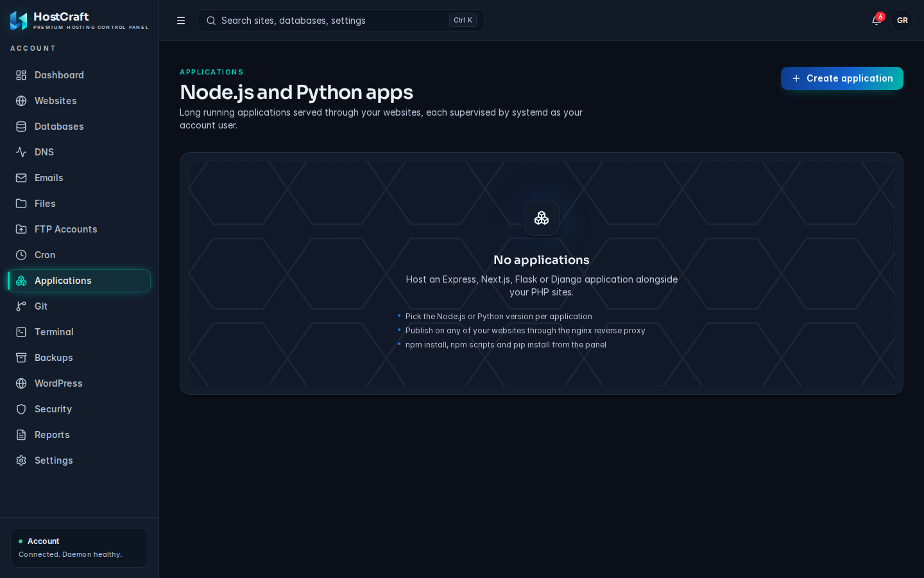Click the Backups archive icon in sidebar
Viewport: 924px width, 578px height.
click(21, 358)
